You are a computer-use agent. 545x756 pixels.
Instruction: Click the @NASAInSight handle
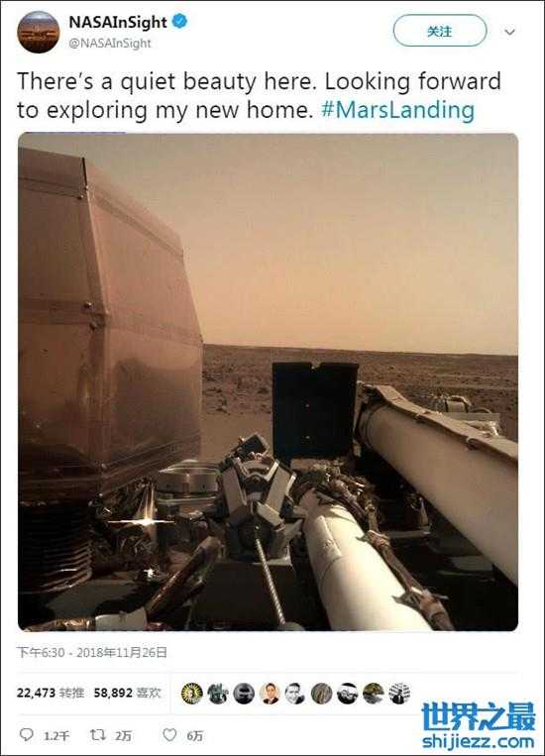pyautogui.click(x=110, y=44)
